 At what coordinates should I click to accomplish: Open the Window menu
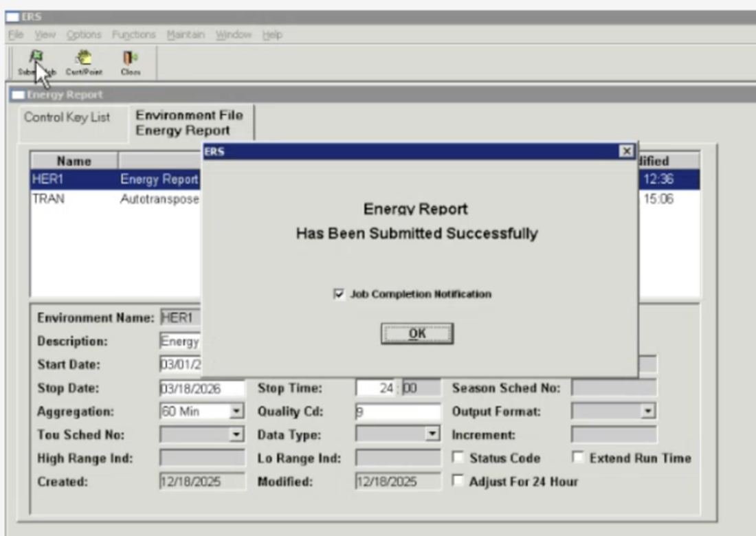pyautogui.click(x=234, y=35)
